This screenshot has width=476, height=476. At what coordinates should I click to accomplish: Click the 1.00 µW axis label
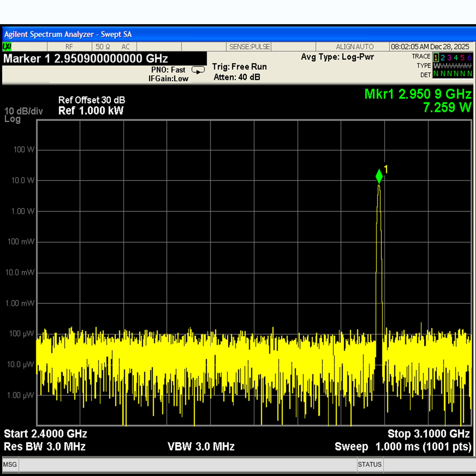point(20,395)
